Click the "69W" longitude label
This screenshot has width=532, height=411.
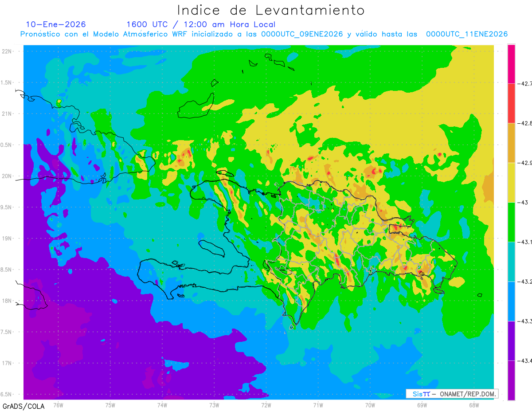click(x=422, y=405)
